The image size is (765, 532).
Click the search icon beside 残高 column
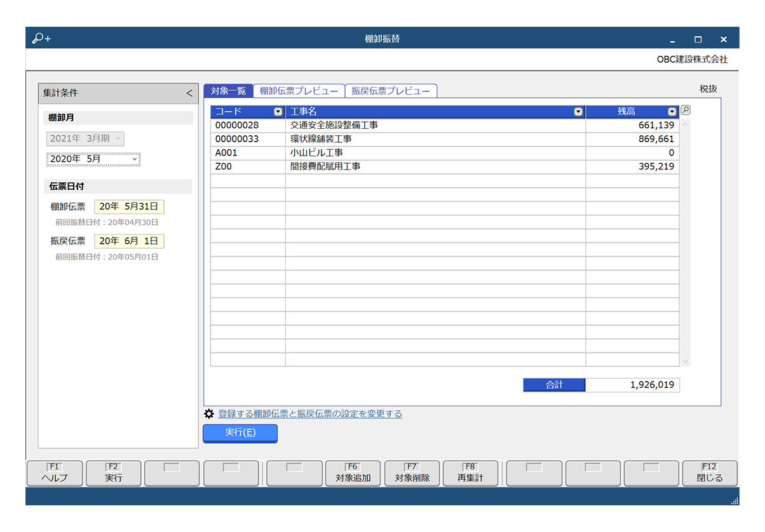tap(686, 110)
